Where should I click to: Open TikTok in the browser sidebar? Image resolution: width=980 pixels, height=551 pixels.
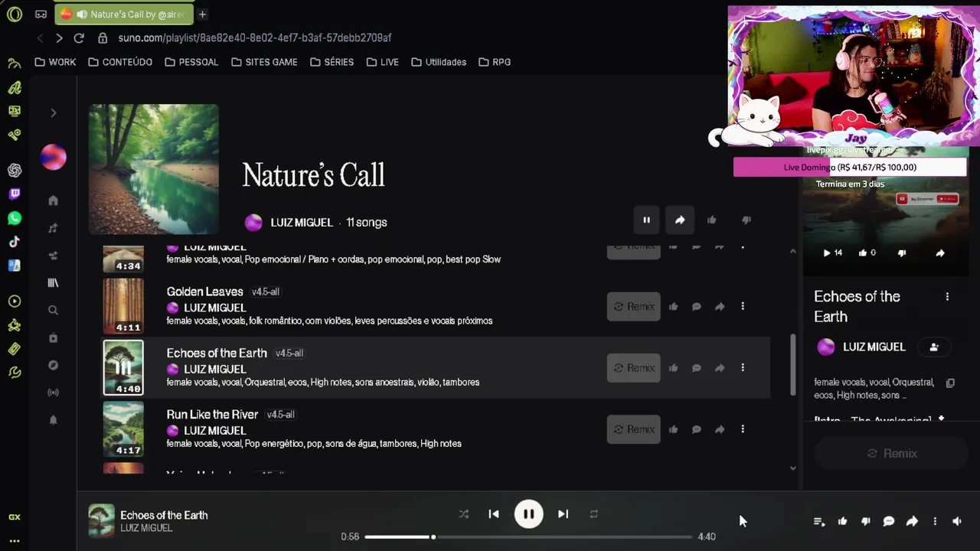pyautogui.click(x=15, y=242)
